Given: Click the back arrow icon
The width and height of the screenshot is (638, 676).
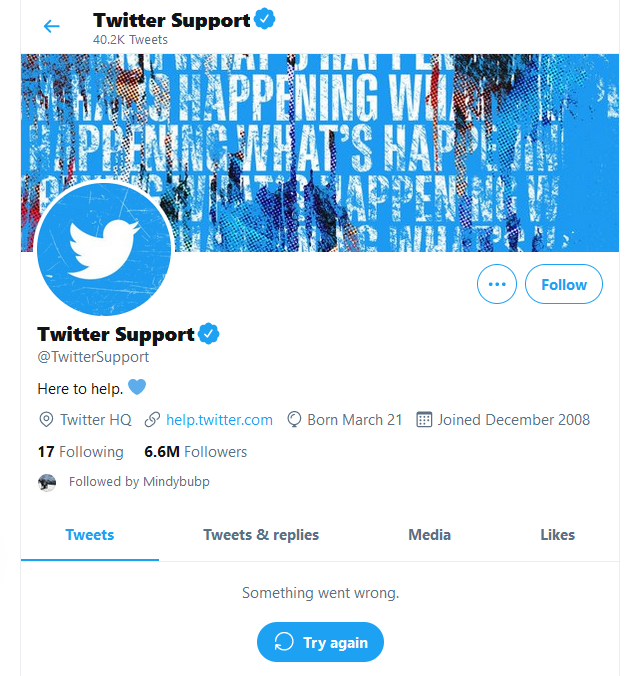Looking at the screenshot, I should (52, 26).
